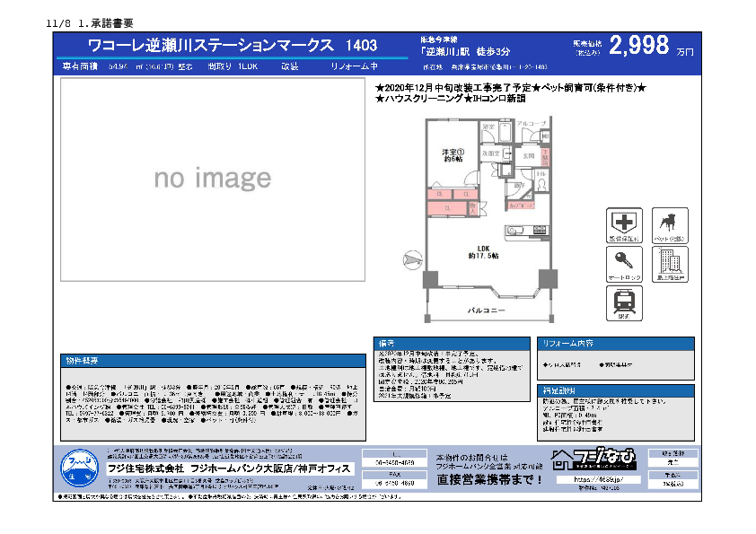This screenshot has width=756, height=534.
Task: Click the top-floor building icon
Action: (668, 263)
